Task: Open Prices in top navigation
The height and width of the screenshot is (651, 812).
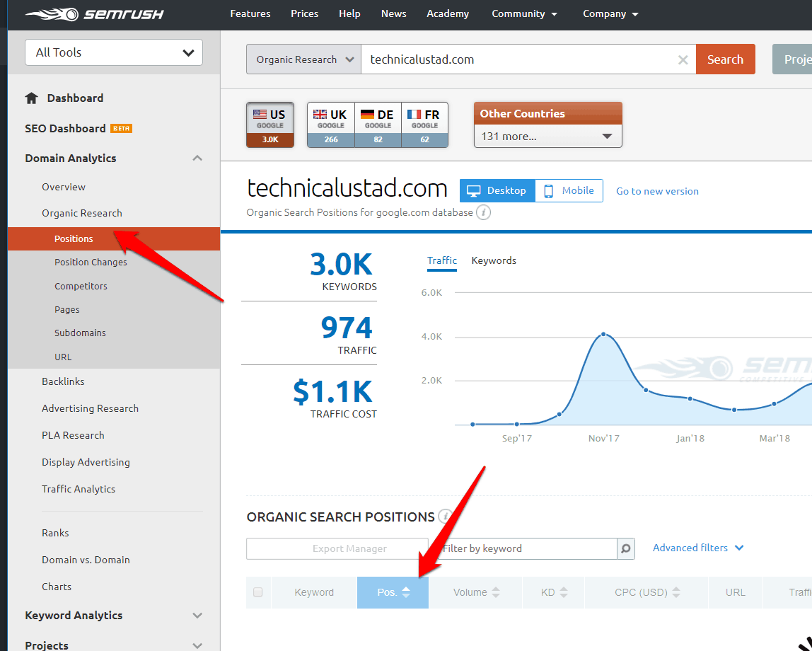Action: click(304, 14)
